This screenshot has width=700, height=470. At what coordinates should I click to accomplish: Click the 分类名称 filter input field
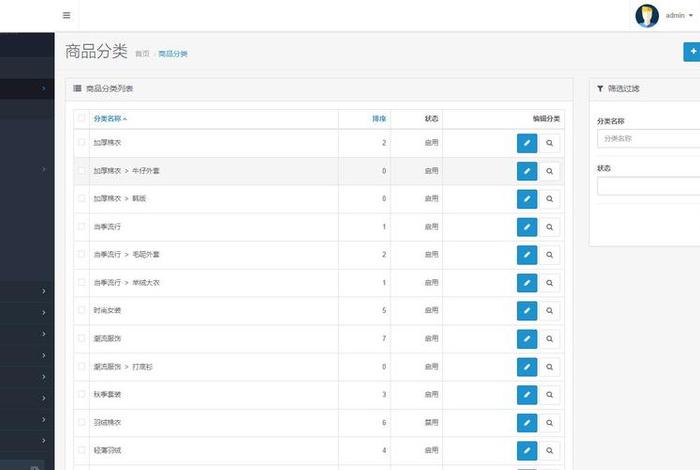click(x=648, y=139)
